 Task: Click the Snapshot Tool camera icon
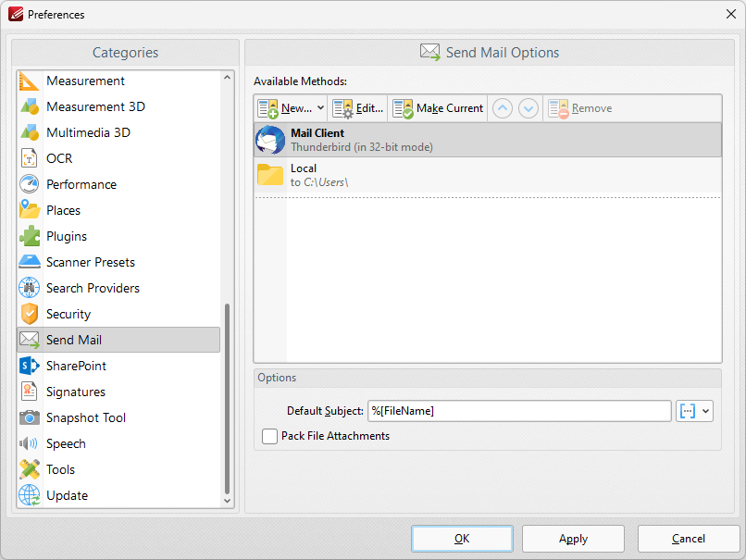[x=29, y=417]
